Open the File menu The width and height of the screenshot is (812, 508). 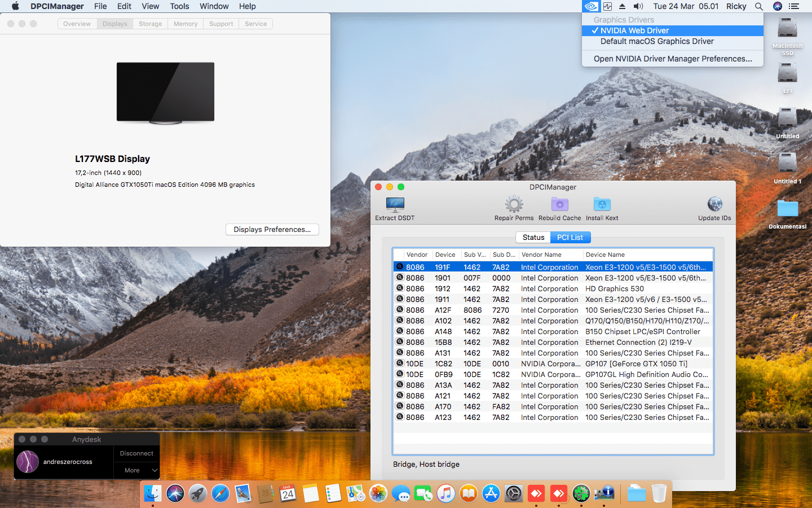(x=100, y=6)
